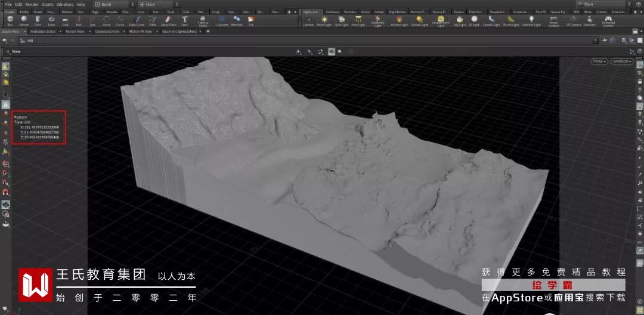The height and width of the screenshot is (315, 644).
Task: Add a Sky Light from shelf
Action: [459, 21]
